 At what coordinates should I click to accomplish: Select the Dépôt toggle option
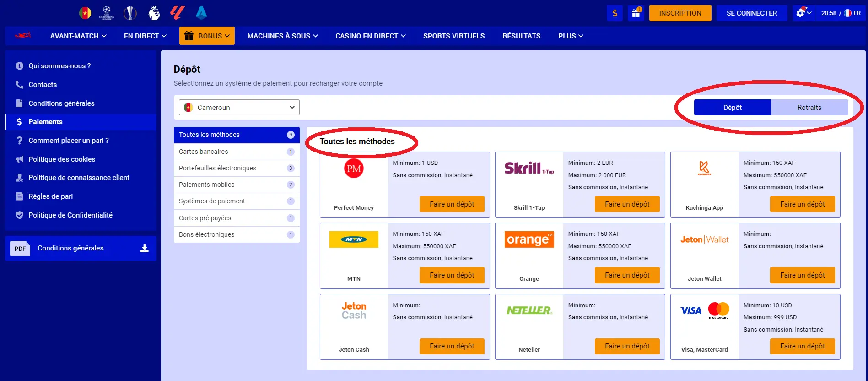(732, 108)
